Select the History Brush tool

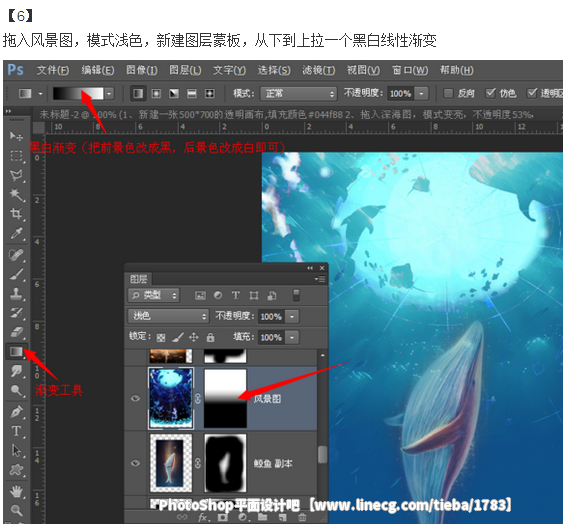click(x=16, y=313)
